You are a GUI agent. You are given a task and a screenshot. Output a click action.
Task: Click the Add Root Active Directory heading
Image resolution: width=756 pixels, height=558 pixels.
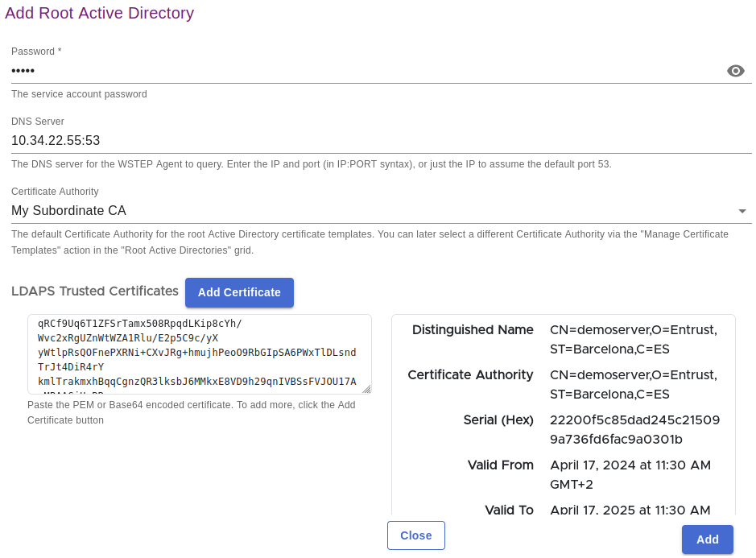pyautogui.click(x=100, y=13)
